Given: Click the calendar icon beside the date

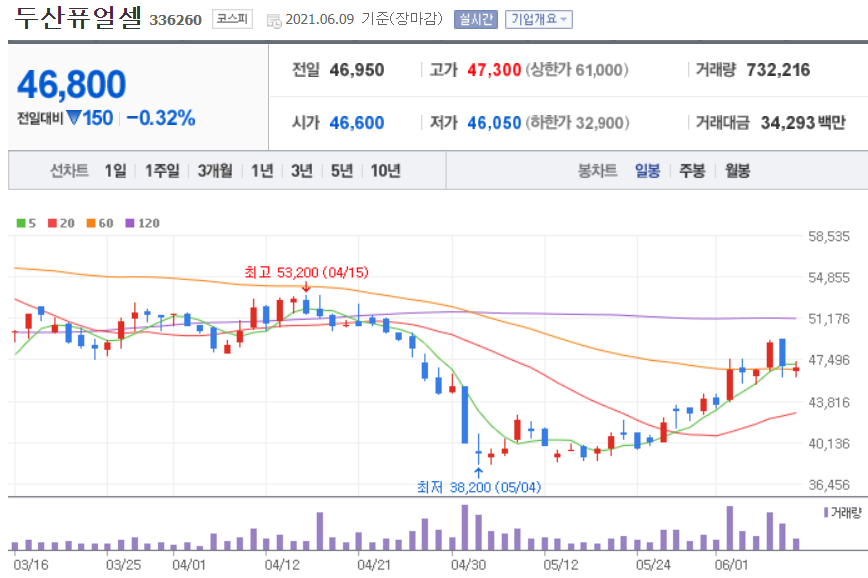Looking at the screenshot, I should click(273, 21).
